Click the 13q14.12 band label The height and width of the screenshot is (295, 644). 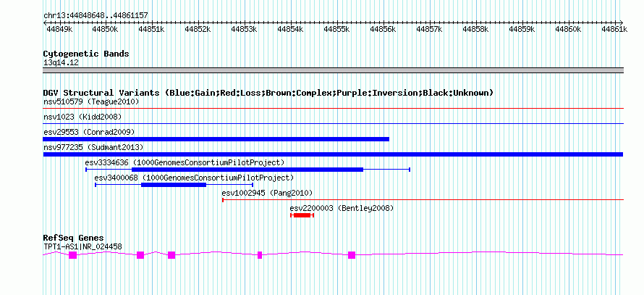point(61,63)
